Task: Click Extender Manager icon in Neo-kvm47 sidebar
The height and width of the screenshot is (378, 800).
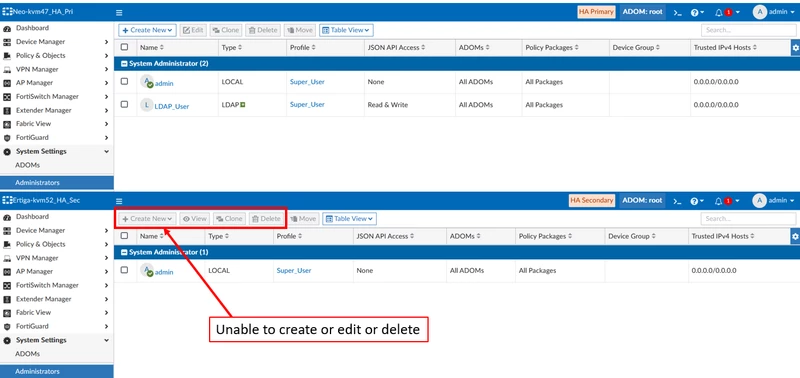Action: click(7, 111)
